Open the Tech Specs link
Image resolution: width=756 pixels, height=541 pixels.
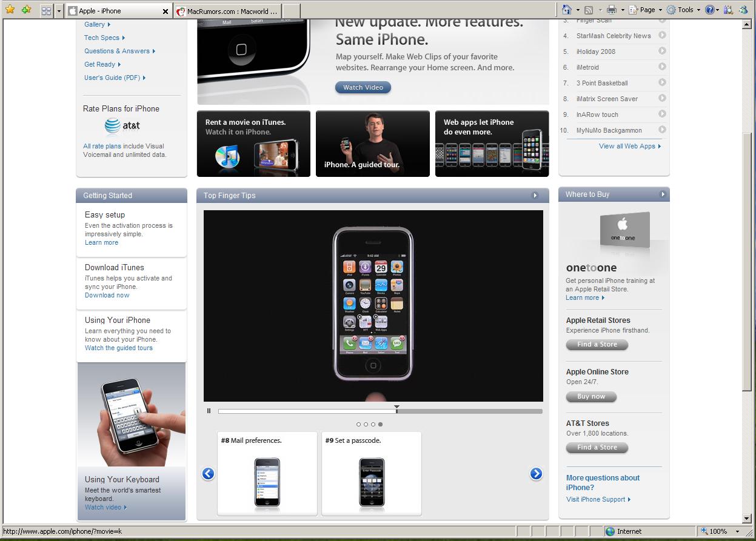tap(104, 38)
